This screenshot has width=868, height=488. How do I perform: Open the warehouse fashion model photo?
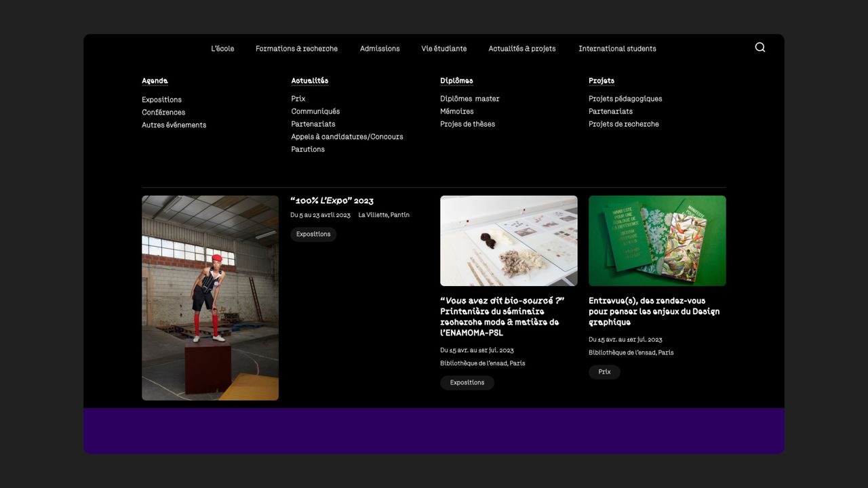click(210, 298)
